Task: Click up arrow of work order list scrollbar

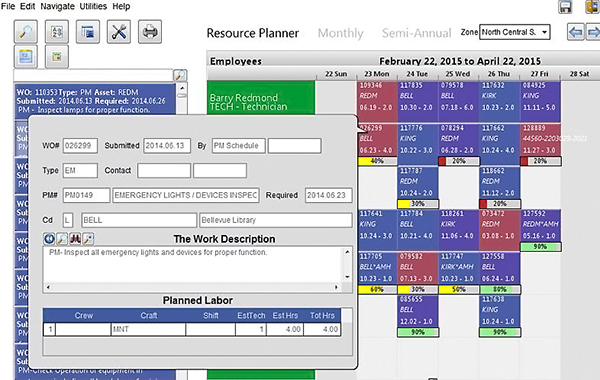Action: [182, 88]
